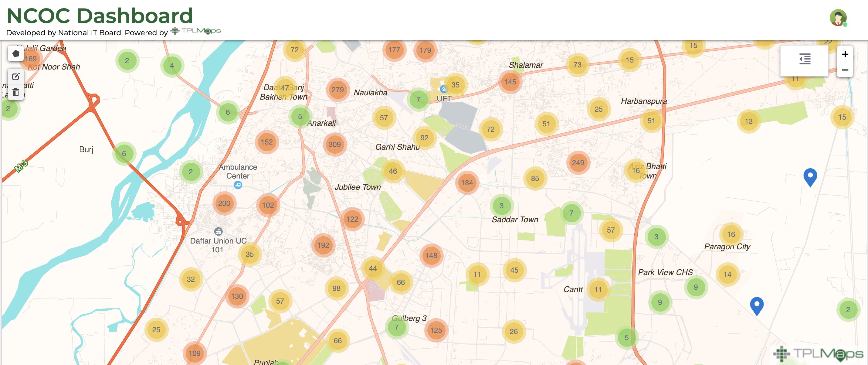Click the Jubilee Town map label
This screenshot has height=365, width=868.
[358, 187]
